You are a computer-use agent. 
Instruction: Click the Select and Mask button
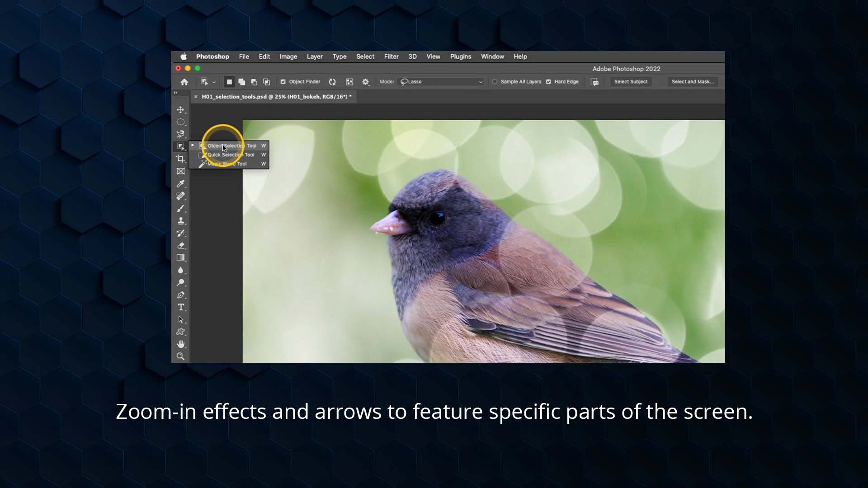tap(693, 82)
